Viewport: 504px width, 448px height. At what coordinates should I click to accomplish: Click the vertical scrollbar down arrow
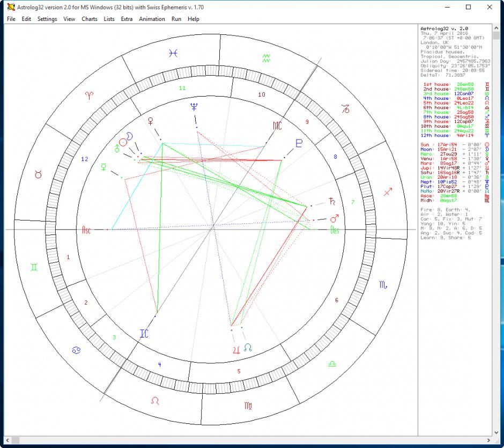click(x=496, y=432)
